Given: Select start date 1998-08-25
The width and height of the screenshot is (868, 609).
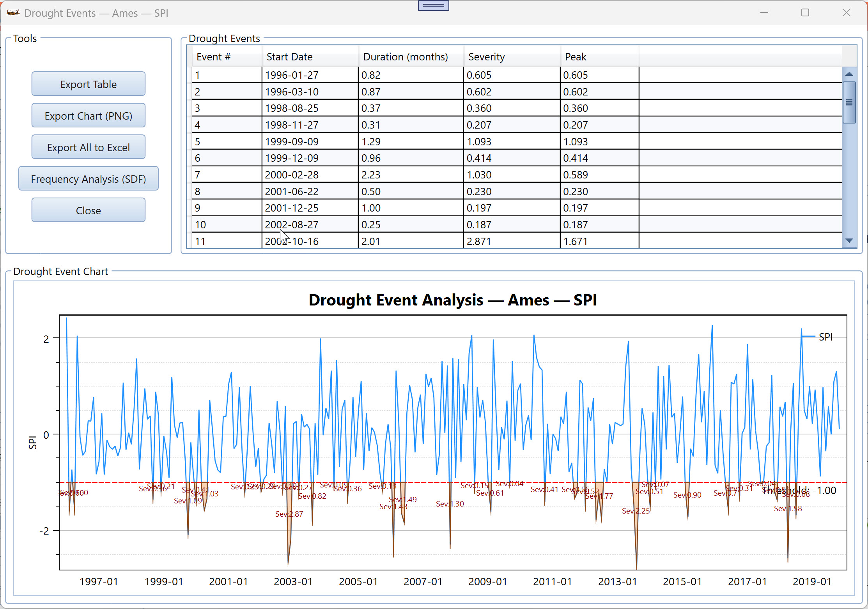Looking at the screenshot, I should tap(310, 108).
